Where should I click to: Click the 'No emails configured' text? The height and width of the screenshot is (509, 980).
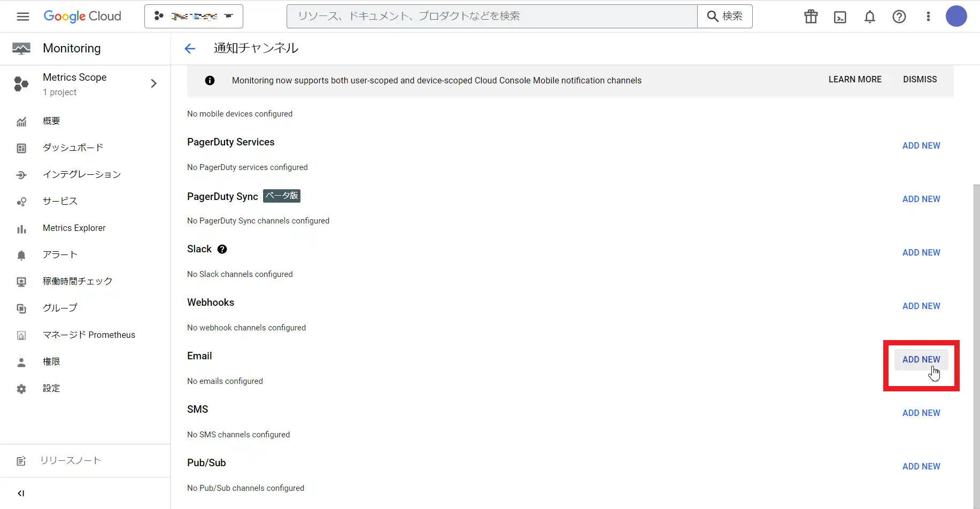coord(225,381)
